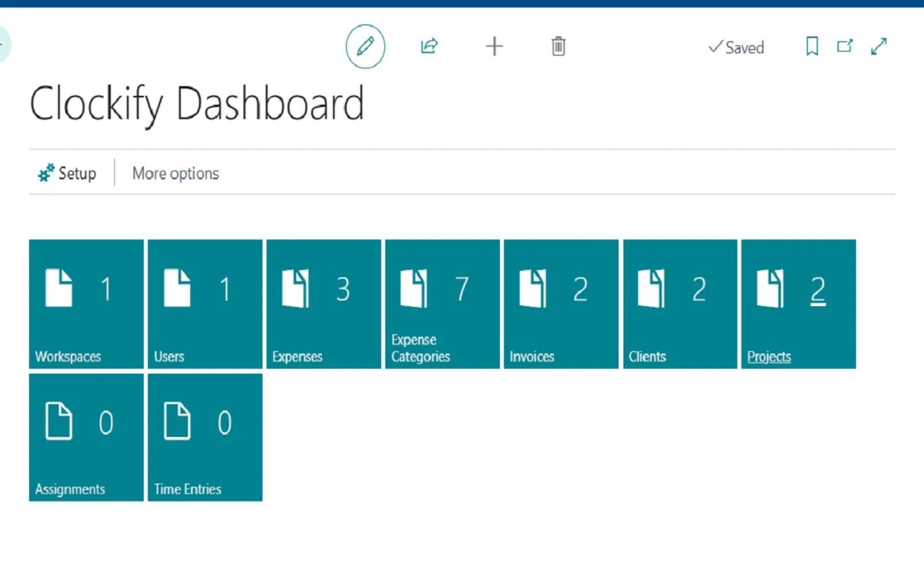This screenshot has width=924, height=578.
Task: Click the count 3 on Expenses tile
Action: point(343,289)
